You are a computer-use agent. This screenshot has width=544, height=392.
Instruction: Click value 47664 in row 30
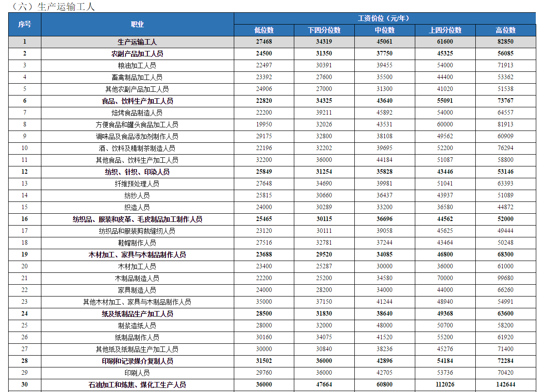click(324, 384)
